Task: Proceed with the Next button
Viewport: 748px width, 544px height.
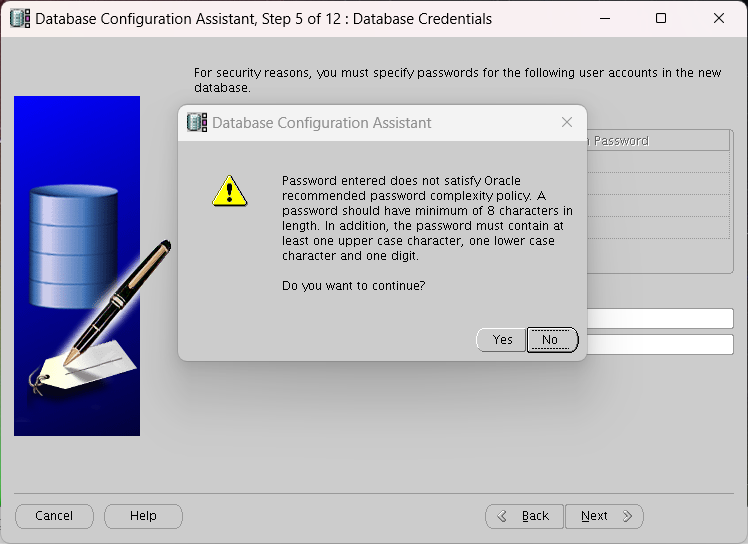Action: pyautogui.click(x=604, y=516)
